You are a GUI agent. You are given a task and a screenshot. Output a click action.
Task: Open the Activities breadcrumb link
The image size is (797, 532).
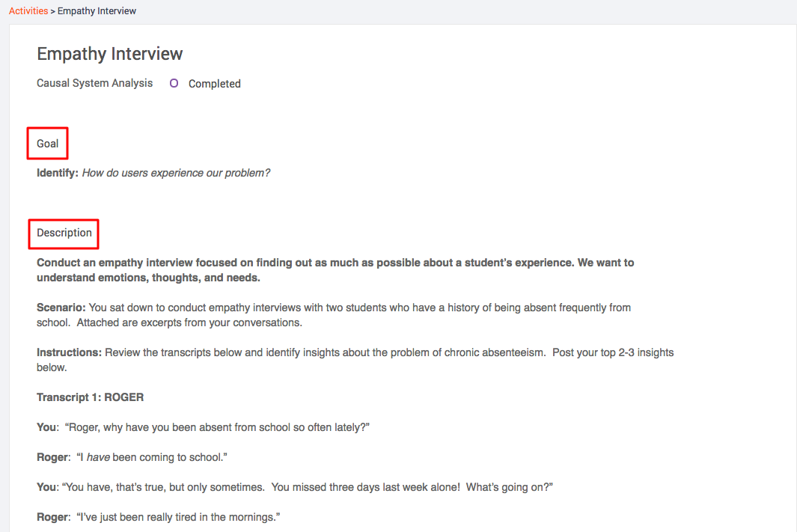pyautogui.click(x=28, y=10)
